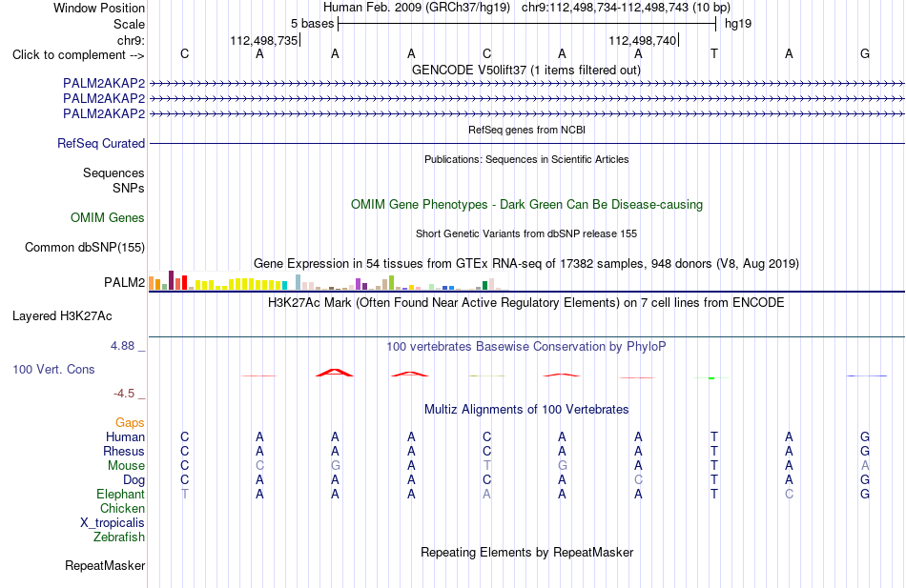
Task: Click the orange Gaps label
Action: pyautogui.click(x=130, y=423)
